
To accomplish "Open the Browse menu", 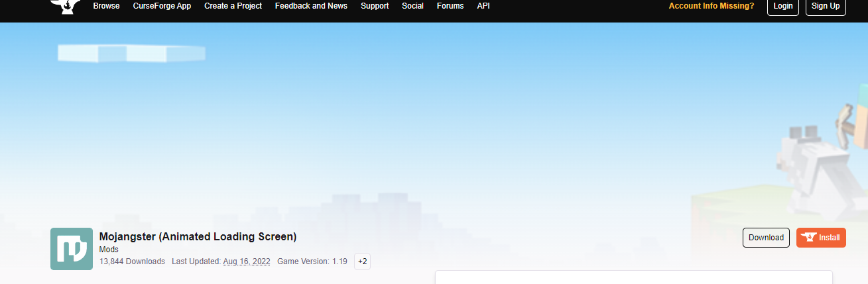I will click(x=106, y=6).
